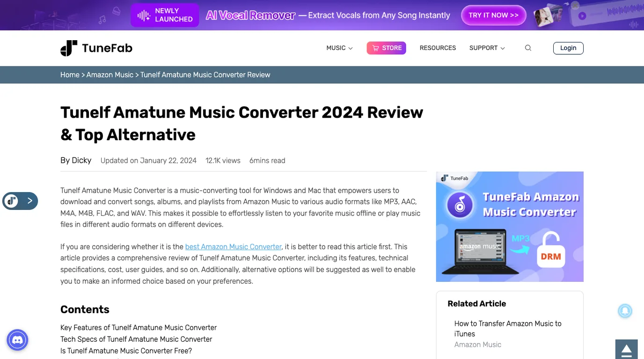This screenshot has height=359, width=644.
Task: Expand the floating TuneFab side widget arrow
Action: tap(30, 201)
